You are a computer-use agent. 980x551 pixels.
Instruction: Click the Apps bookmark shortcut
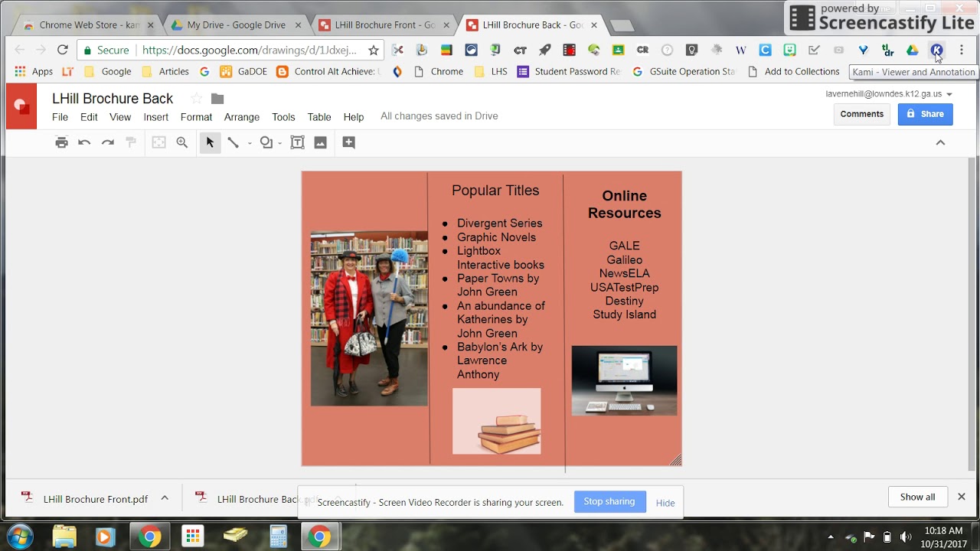coord(34,71)
